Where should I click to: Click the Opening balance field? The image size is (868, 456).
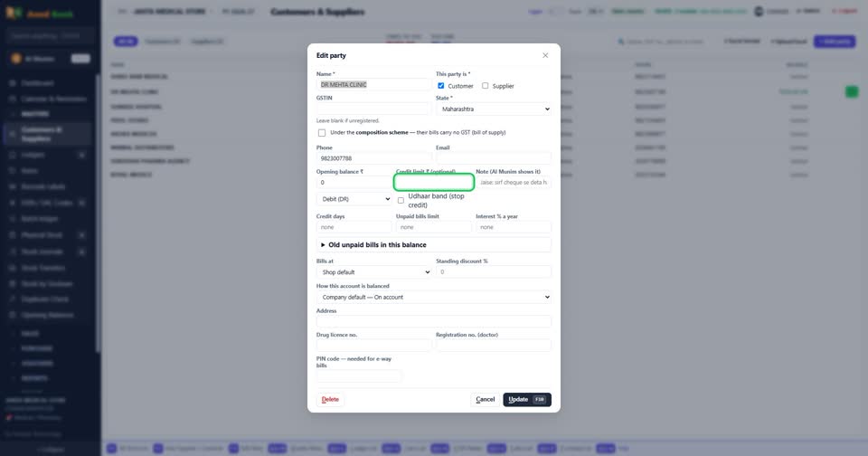(354, 182)
